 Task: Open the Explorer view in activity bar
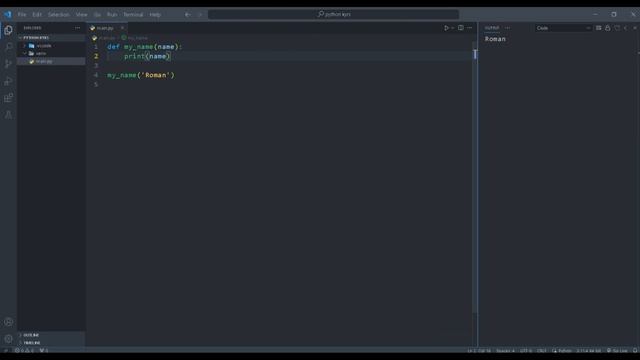click(8, 30)
